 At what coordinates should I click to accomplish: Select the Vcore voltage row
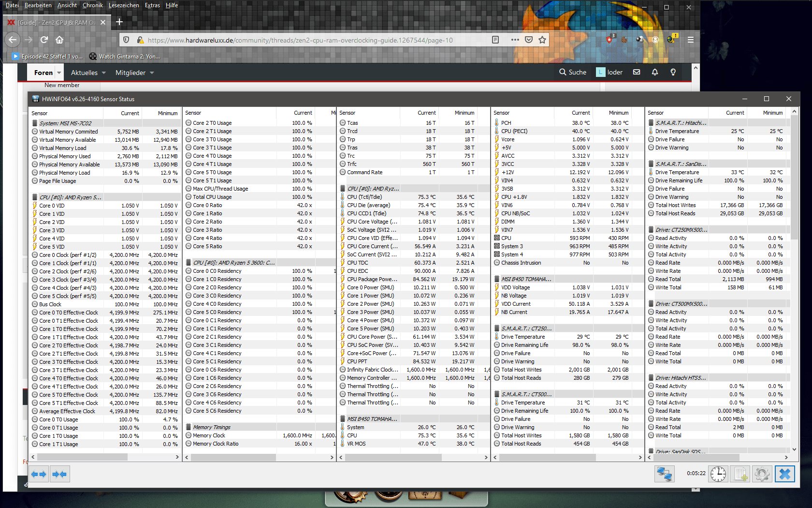[x=567, y=139]
